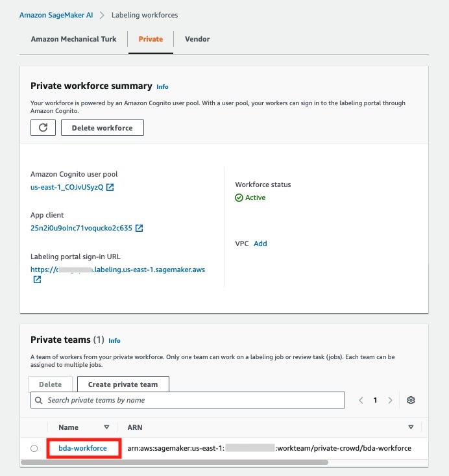Switch to Amazon Mechanical Turk tab
The width and height of the screenshot is (449, 476).
point(73,39)
